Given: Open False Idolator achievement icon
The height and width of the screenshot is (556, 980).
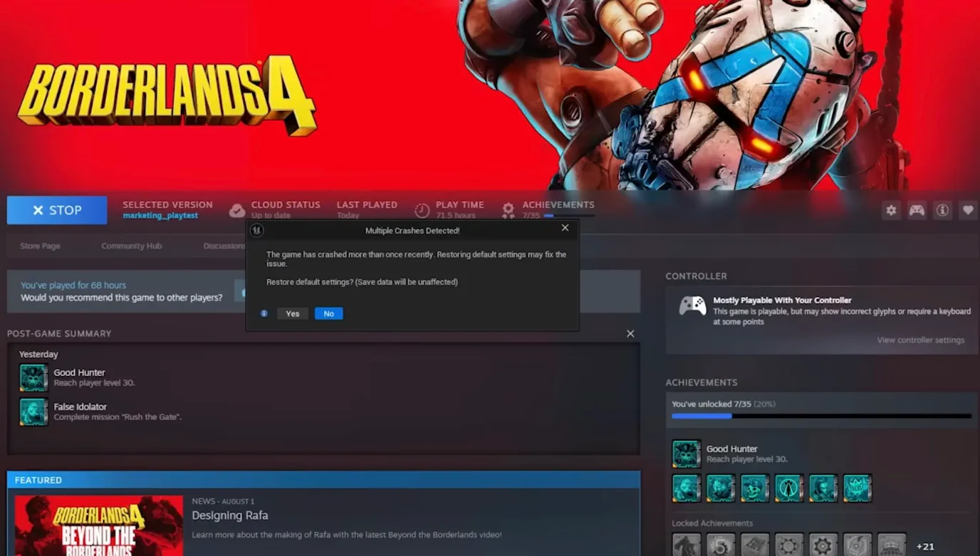Looking at the screenshot, I should point(33,411).
